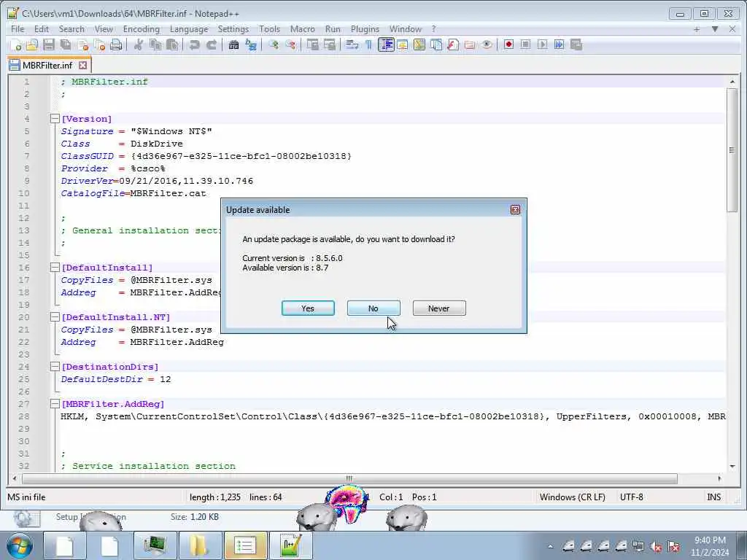This screenshot has width=747, height=560.
Task: Open the Settings menu
Action: (233, 29)
